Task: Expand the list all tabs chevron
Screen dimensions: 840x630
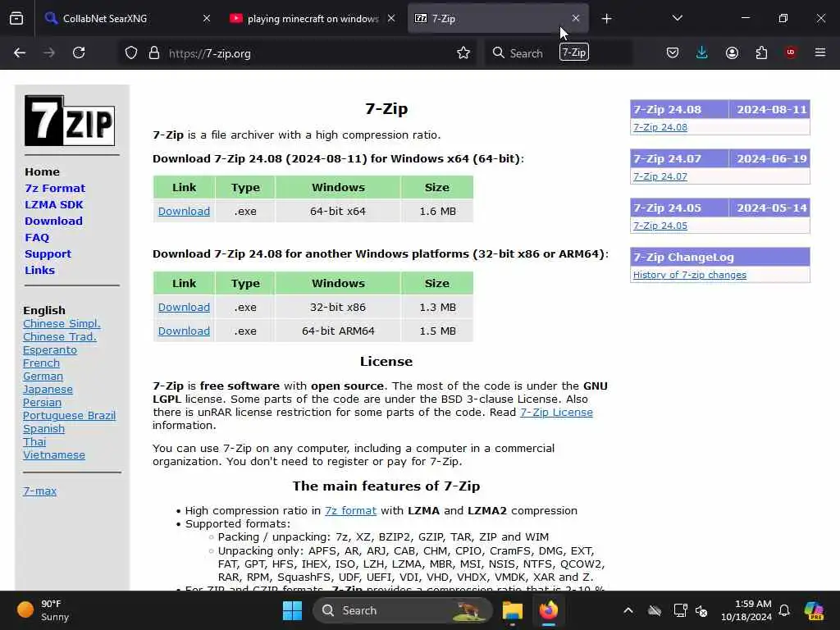Action: (677, 18)
